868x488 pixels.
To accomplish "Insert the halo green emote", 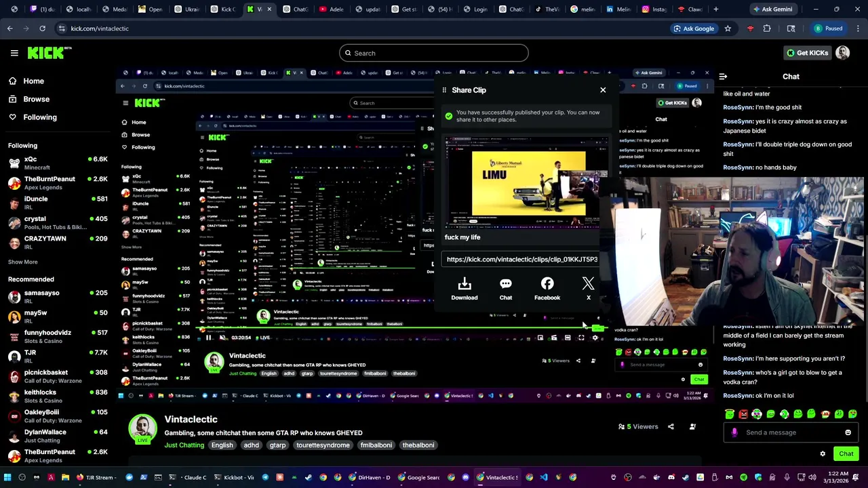I will coord(730,414).
